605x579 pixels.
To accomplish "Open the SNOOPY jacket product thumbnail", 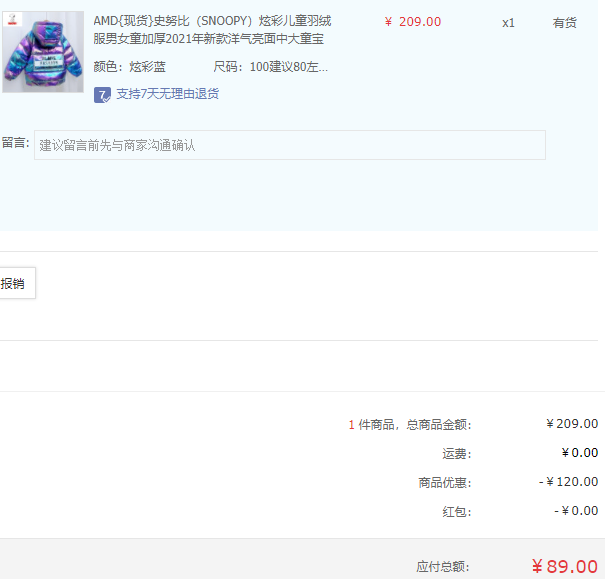I will point(43,52).
